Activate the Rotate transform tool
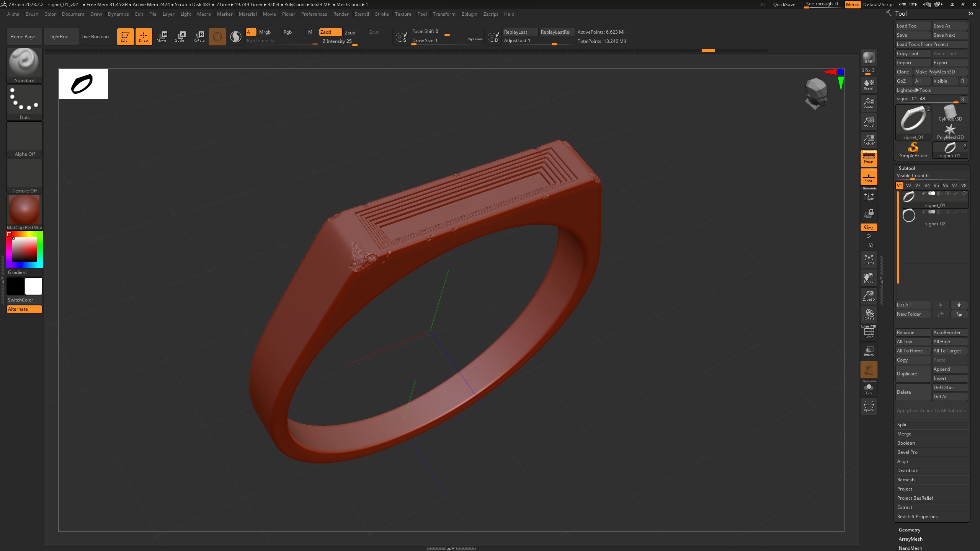Image resolution: width=980 pixels, height=551 pixels. [199, 36]
